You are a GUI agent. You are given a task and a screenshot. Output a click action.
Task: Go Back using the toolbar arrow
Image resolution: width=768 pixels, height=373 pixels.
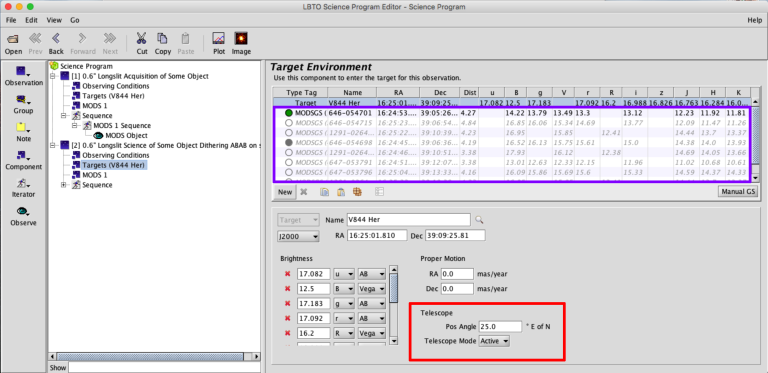(56, 44)
